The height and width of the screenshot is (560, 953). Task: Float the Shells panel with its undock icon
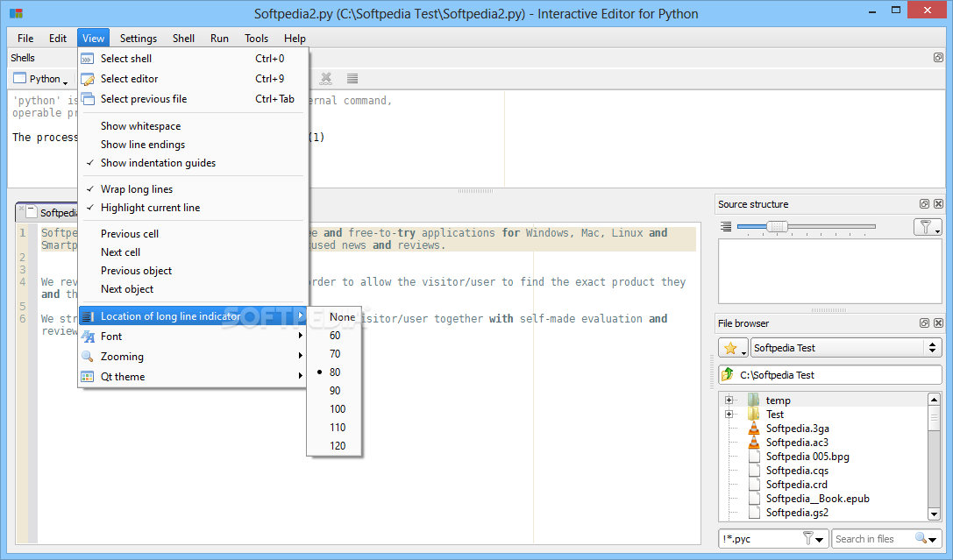click(x=938, y=58)
